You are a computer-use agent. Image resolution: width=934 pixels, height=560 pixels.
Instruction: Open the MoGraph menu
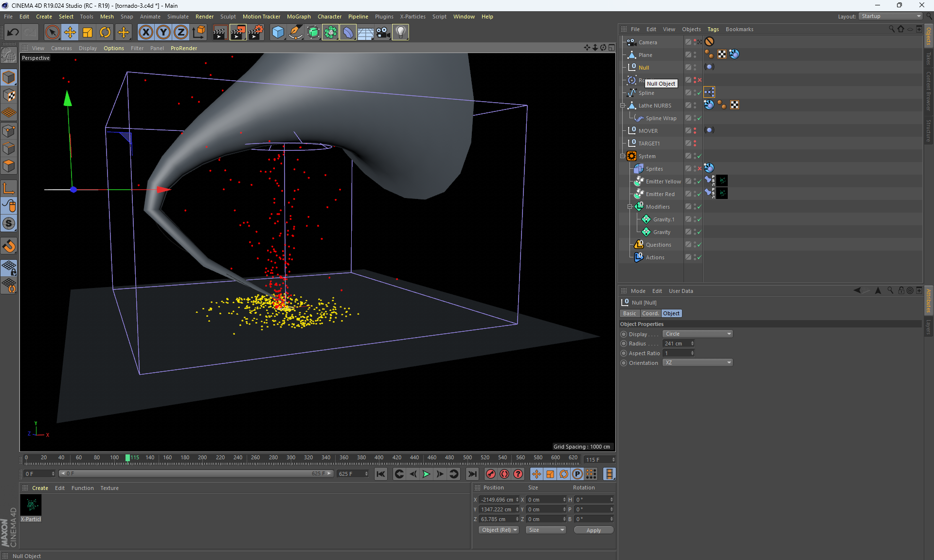(298, 17)
